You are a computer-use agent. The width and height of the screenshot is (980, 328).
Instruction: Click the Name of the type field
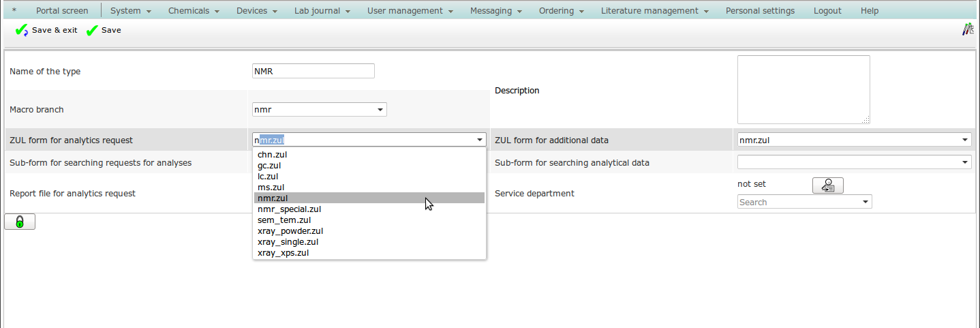[313, 71]
